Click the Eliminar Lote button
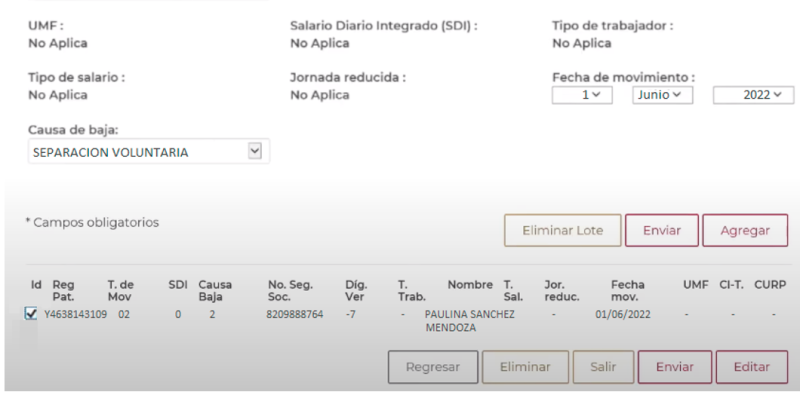Screen dimensions: 800x395 pyautogui.click(x=563, y=230)
